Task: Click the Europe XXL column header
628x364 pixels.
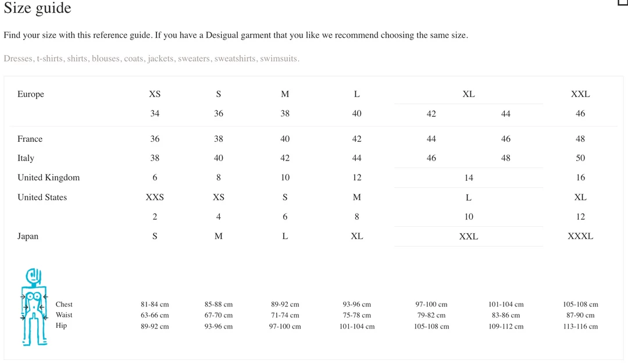Action: (580, 94)
